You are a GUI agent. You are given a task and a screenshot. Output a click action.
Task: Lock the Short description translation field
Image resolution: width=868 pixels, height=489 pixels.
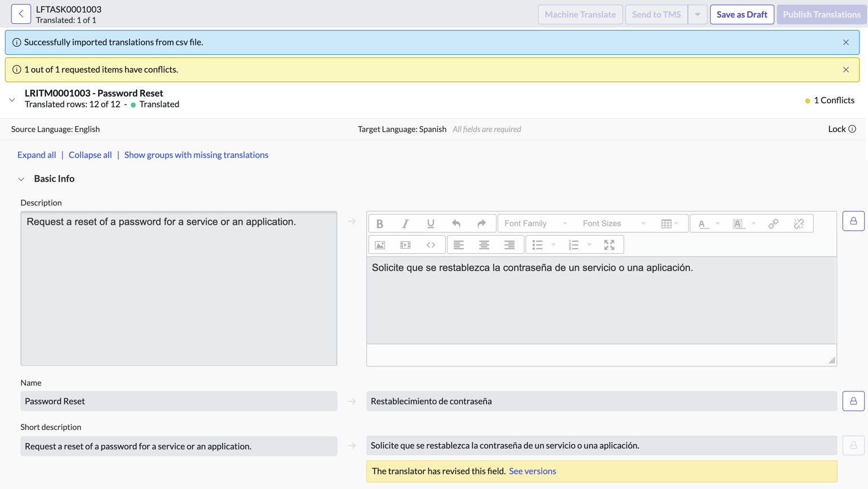click(x=853, y=446)
